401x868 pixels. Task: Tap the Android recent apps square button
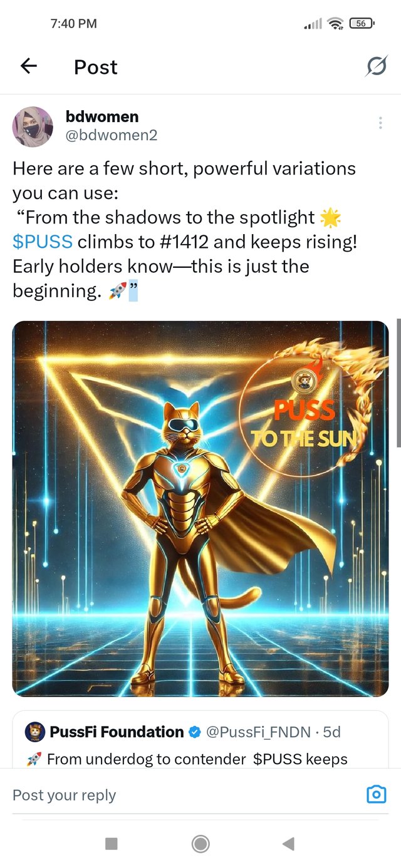(x=112, y=844)
